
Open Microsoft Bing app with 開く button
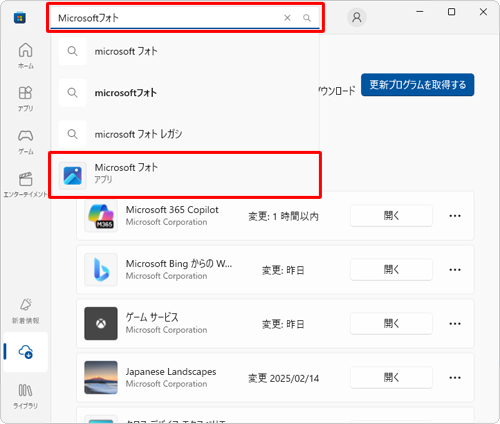pyautogui.click(x=391, y=269)
